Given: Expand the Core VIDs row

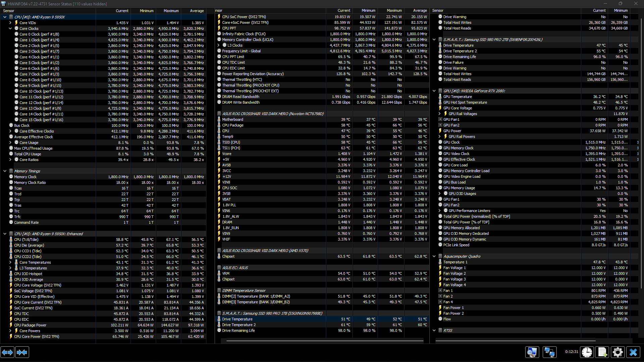Looking at the screenshot, I should (10, 23).
